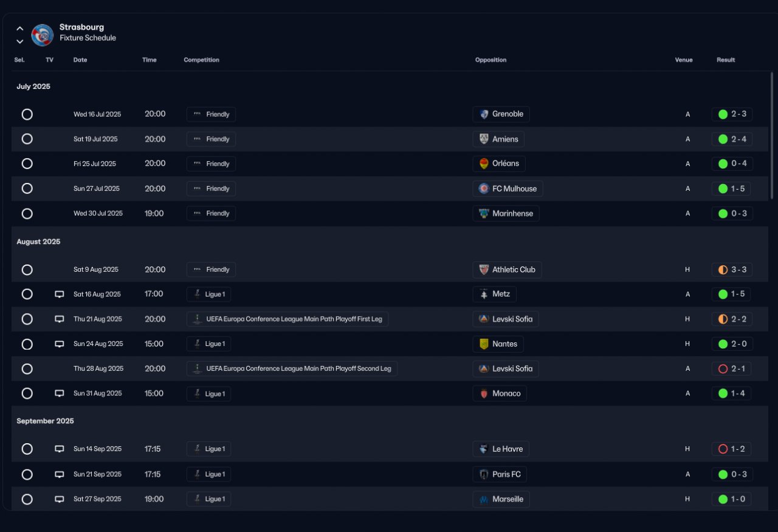This screenshot has width=778, height=532.
Task: Open the Ligue 1 competition for Nantes match
Action: click(x=208, y=344)
